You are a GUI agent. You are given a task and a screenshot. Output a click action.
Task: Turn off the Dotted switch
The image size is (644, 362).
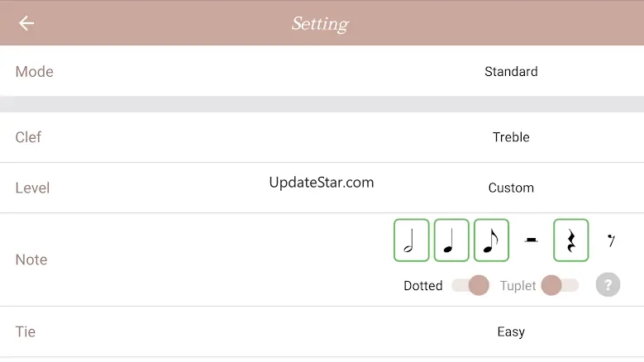(470, 285)
